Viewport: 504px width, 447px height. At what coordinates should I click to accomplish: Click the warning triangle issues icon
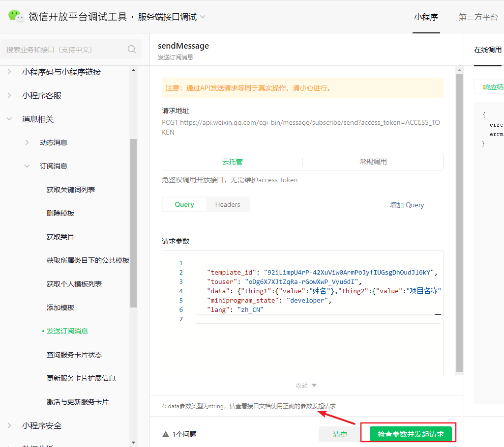[166, 435]
